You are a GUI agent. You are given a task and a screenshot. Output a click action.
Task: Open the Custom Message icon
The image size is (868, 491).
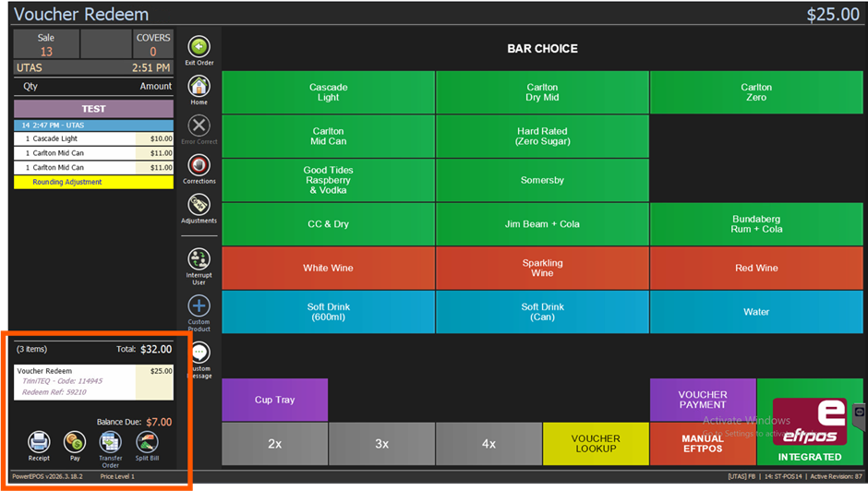coord(200,353)
